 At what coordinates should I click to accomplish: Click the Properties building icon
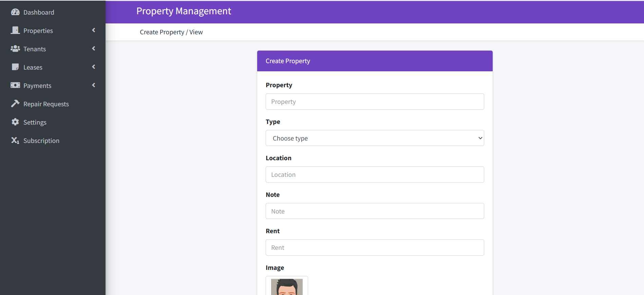pyautogui.click(x=15, y=31)
